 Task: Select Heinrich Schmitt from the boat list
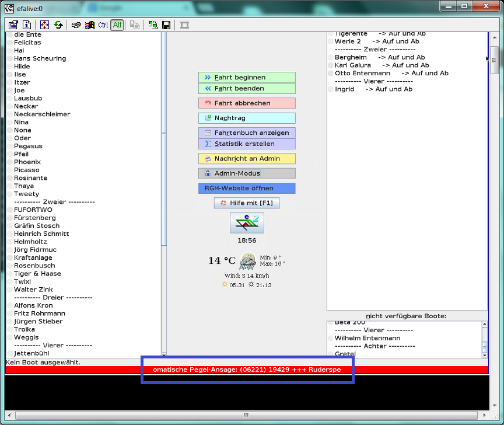tap(41, 234)
